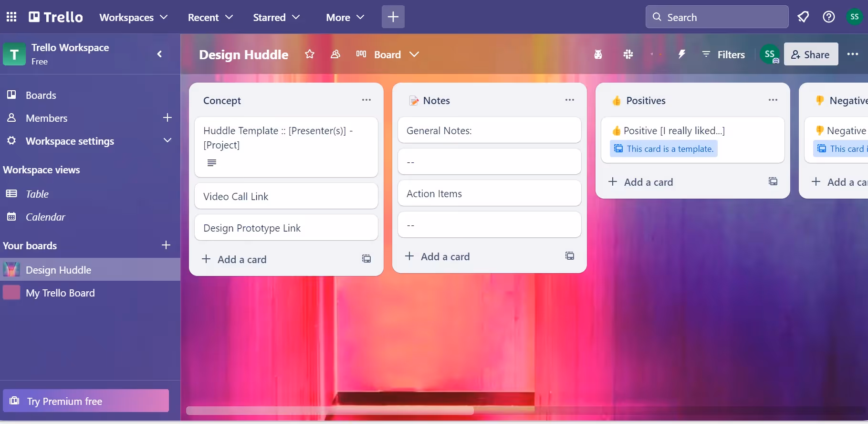Screen dimensions: 868x424
Task: Click the Slack power-up icon
Action: click(x=628, y=54)
